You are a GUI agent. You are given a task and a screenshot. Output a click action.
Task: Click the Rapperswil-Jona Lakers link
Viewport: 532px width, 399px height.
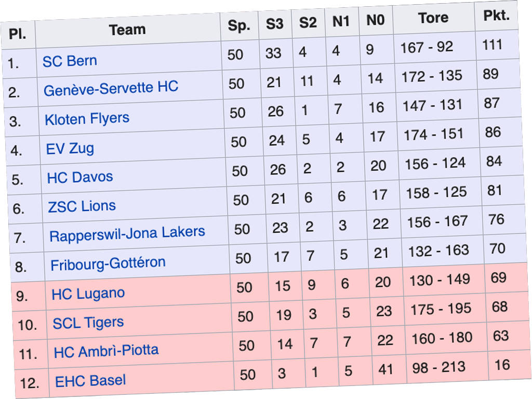coord(127,234)
